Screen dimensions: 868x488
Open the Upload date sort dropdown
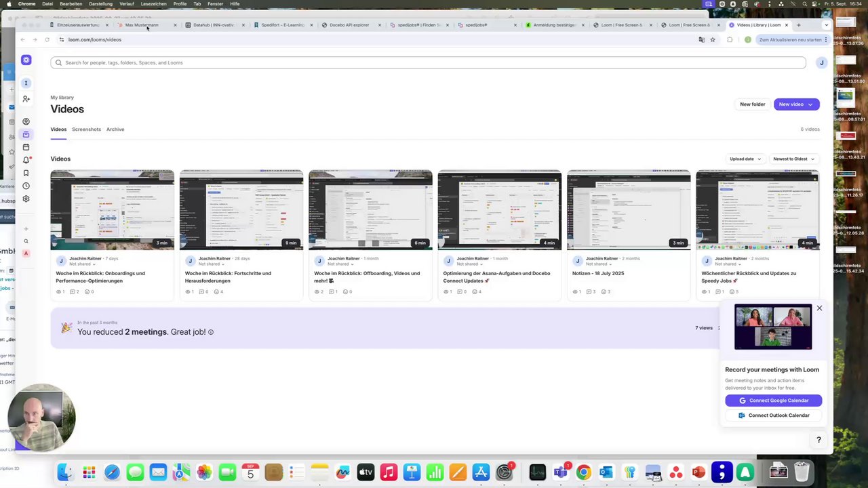(x=745, y=159)
